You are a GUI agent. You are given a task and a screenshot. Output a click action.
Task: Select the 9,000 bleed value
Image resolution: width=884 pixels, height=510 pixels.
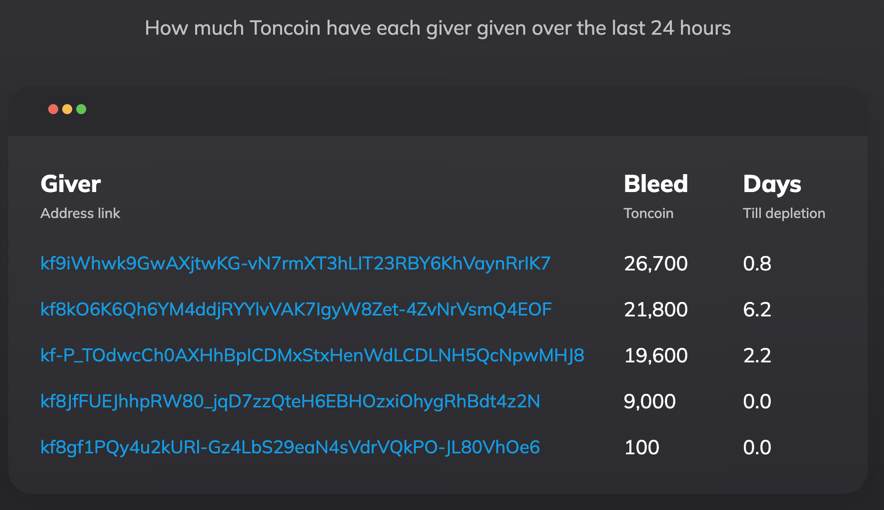(x=649, y=401)
